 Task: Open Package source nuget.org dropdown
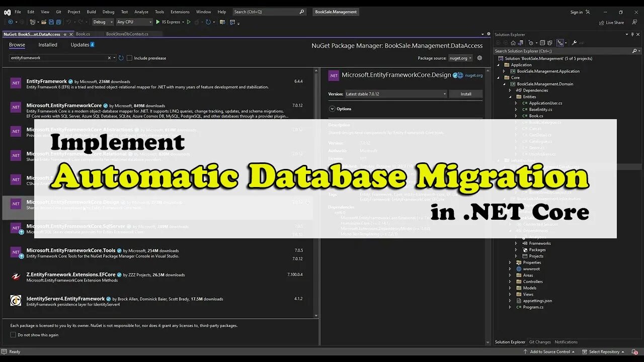coord(460,58)
